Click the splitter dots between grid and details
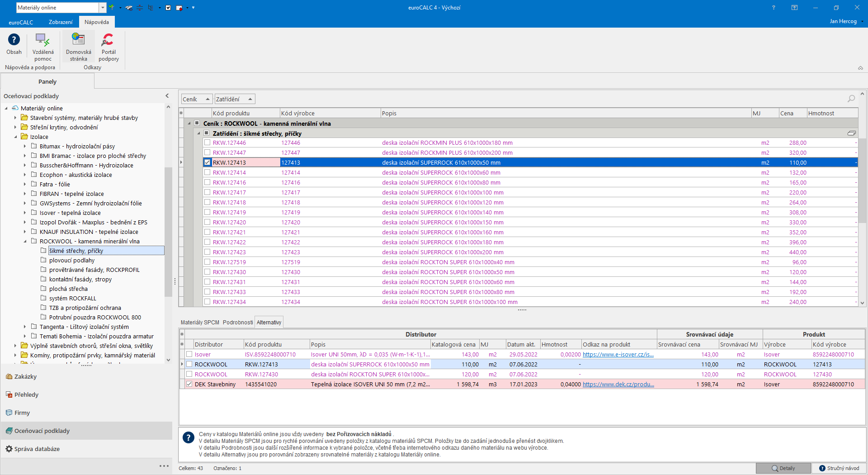The image size is (868, 475). click(522, 310)
